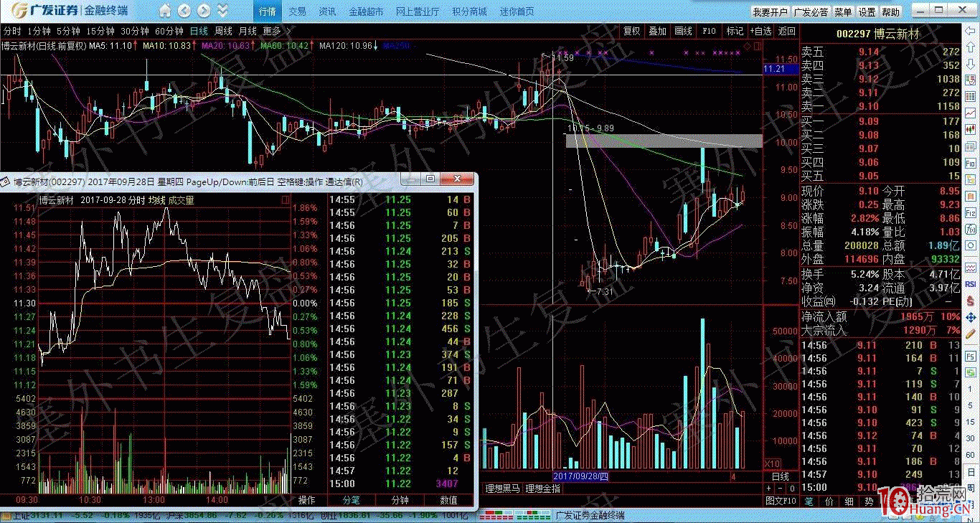Screen dimensions: 980x523
Task: Click the sidebar red dollar icon
Action: pos(971,301)
